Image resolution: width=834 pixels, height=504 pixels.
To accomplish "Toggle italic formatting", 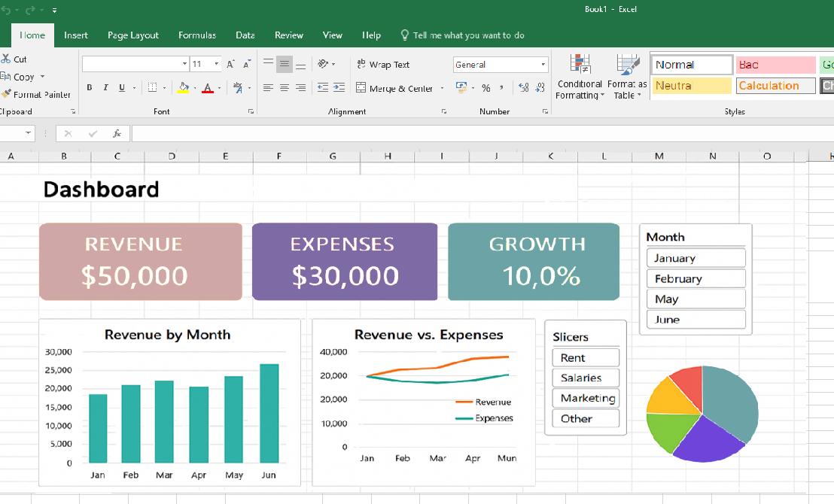I will coord(105,87).
